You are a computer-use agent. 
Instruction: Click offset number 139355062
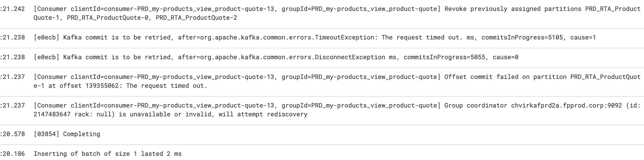102,86
